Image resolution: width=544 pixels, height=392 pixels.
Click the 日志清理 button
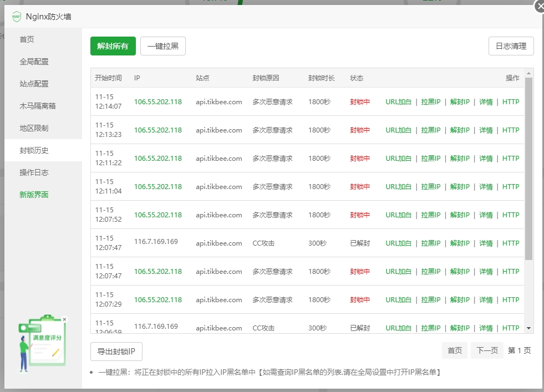point(511,46)
